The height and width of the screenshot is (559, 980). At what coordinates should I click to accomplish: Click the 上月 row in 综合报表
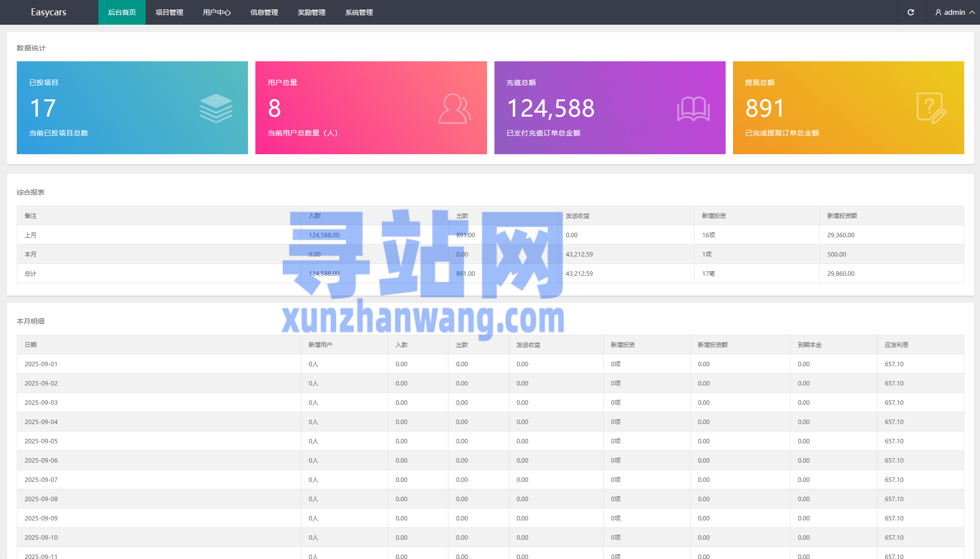tap(31, 235)
